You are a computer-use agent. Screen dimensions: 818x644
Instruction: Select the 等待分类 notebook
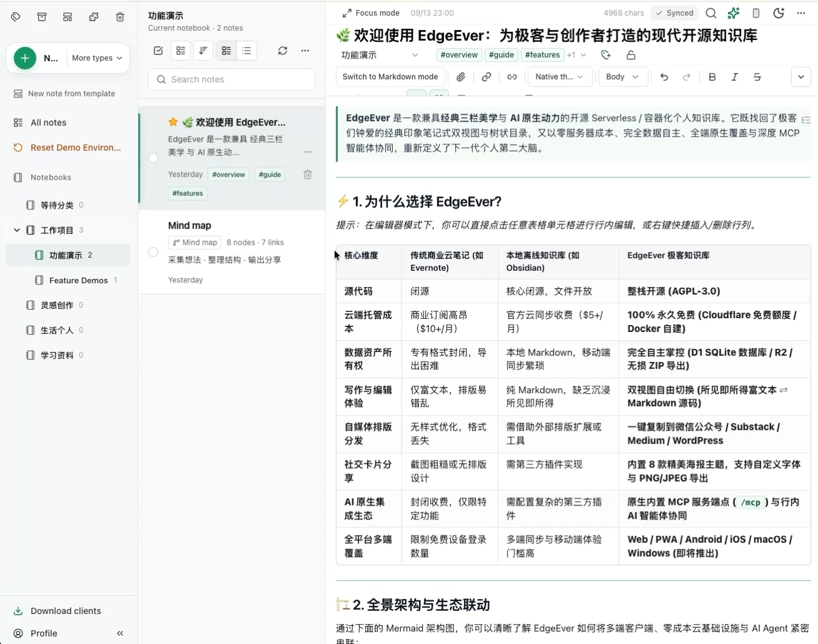[x=68, y=205]
